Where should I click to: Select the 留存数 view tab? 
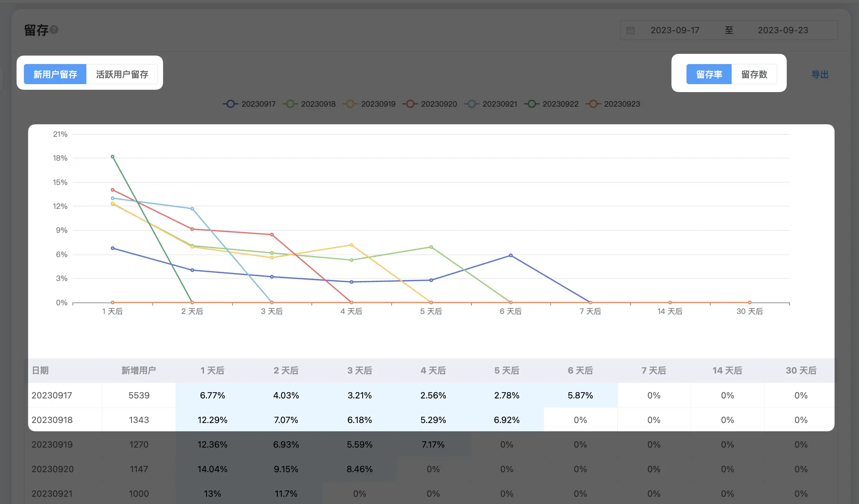click(x=754, y=74)
